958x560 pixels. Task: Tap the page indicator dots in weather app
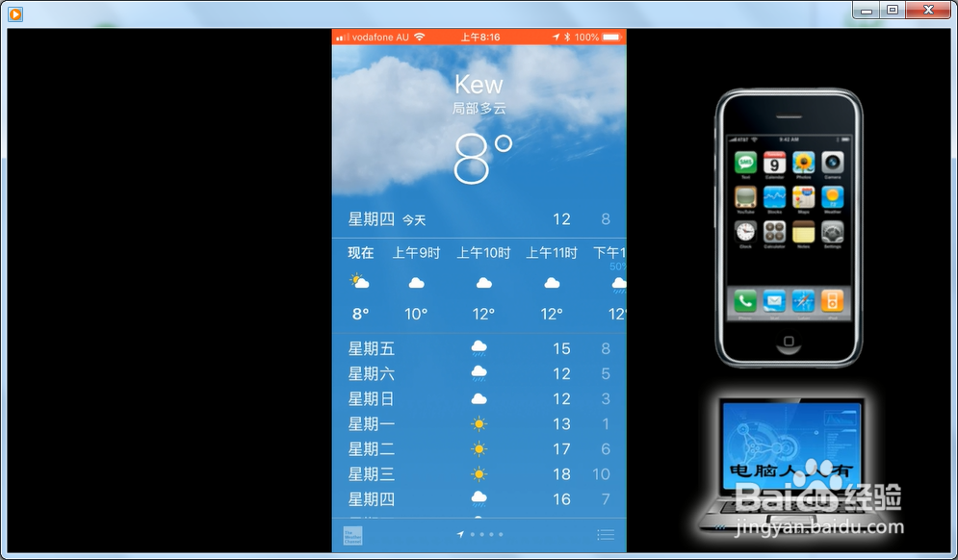click(x=486, y=534)
